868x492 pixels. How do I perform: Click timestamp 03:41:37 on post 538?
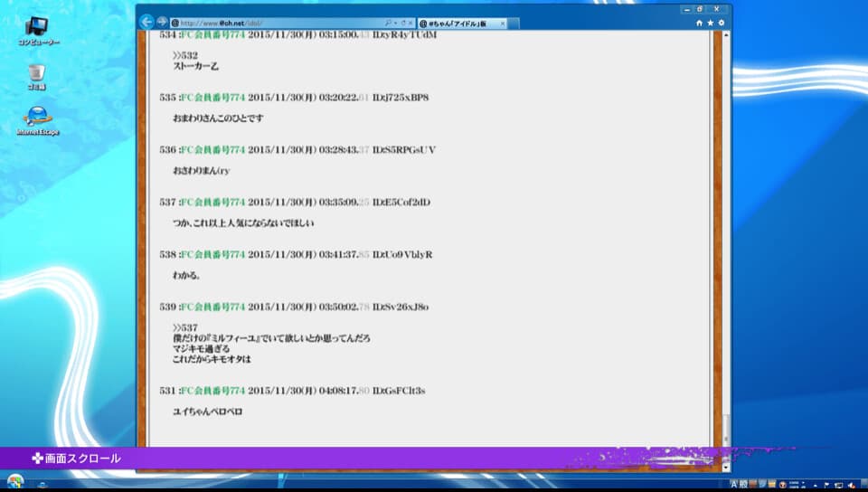coord(339,254)
